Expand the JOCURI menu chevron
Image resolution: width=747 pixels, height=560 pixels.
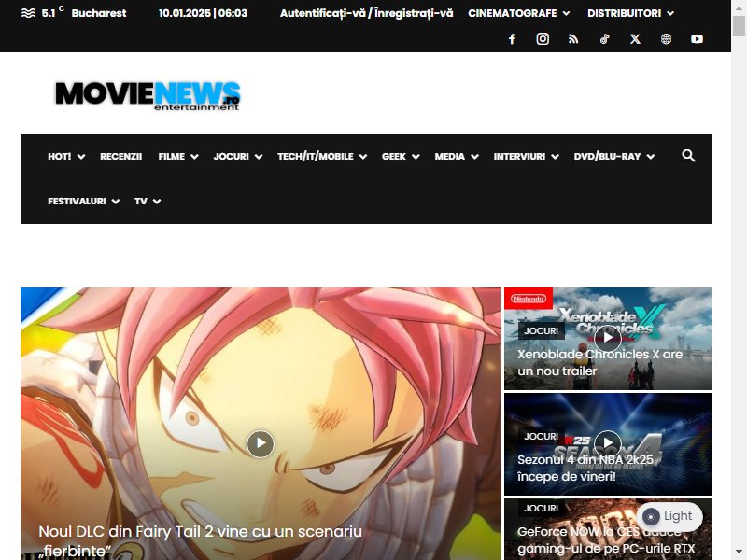[x=259, y=157]
